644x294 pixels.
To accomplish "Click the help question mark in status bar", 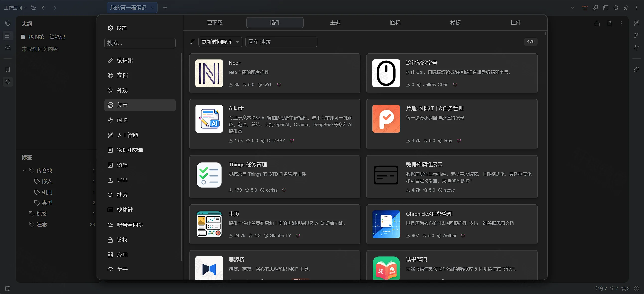I will pos(637,288).
